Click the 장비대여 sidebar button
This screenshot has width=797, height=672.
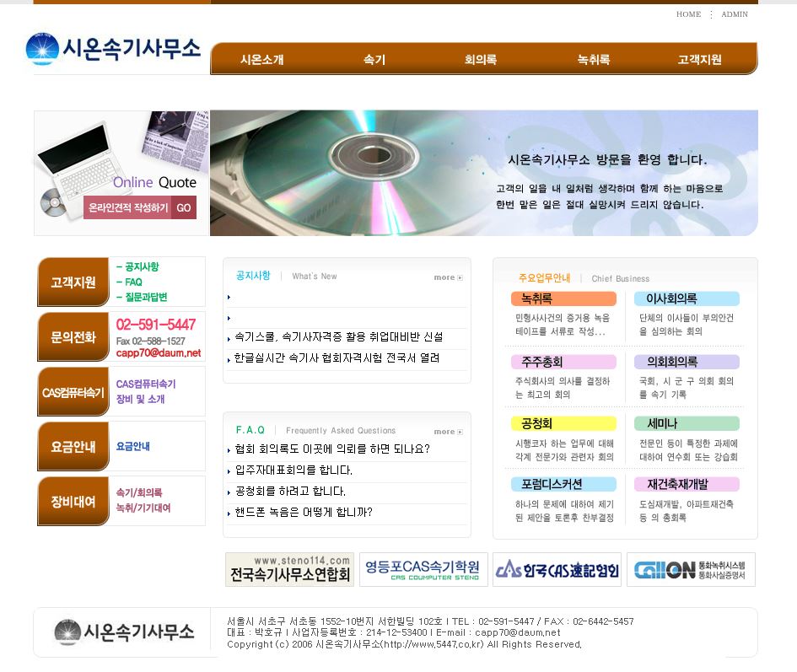73,501
